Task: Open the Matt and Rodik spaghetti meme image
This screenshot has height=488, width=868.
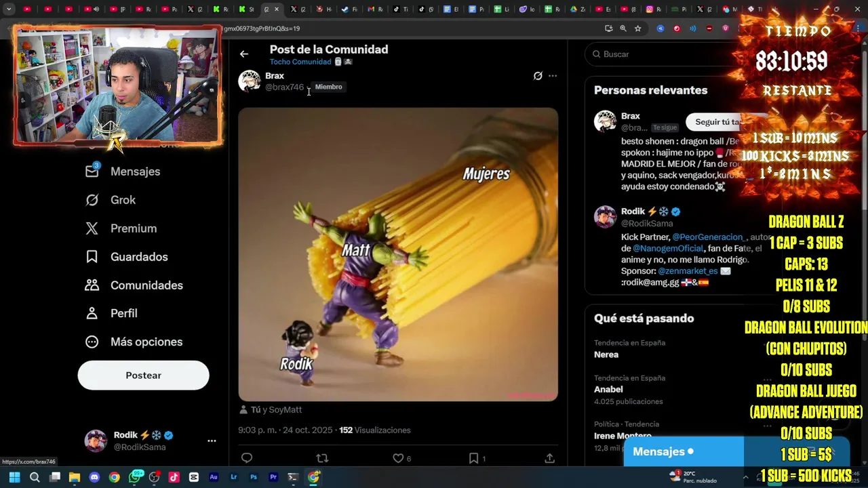Action: click(398, 254)
